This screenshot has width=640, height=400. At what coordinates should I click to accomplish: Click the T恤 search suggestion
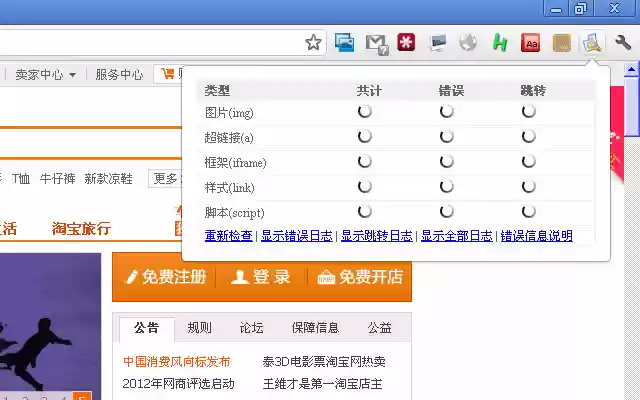[x=21, y=179]
